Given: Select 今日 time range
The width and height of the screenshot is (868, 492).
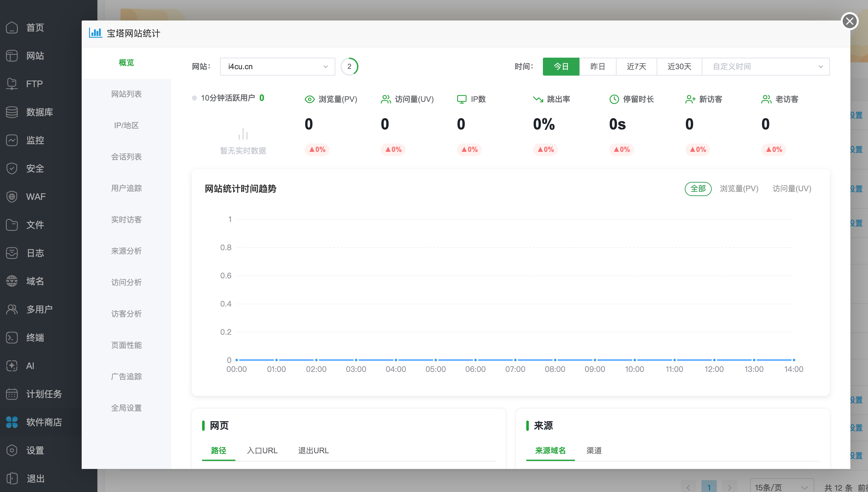Looking at the screenshot, I should click(x=561, y=67).
